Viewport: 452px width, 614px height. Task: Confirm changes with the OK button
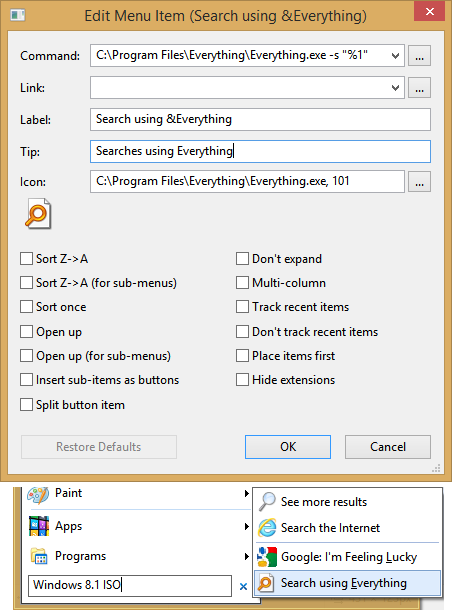pos(288,447)
